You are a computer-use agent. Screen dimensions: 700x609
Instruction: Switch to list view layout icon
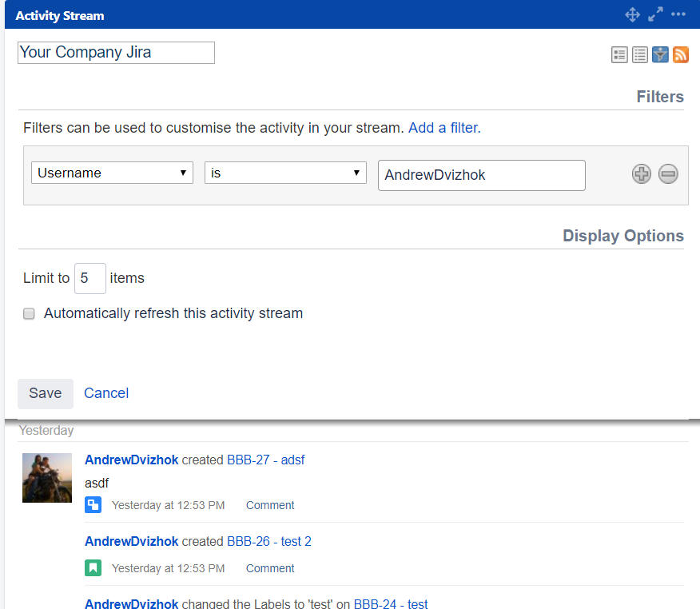point(640,55)
